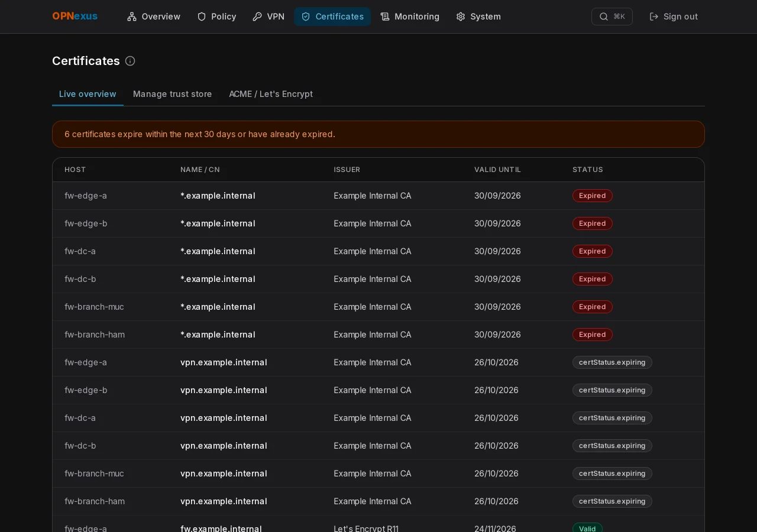Select fw-edge-a host in the *.example.internal row
The width and height of the screenshot is (757, 532).
tap(86, 196)
